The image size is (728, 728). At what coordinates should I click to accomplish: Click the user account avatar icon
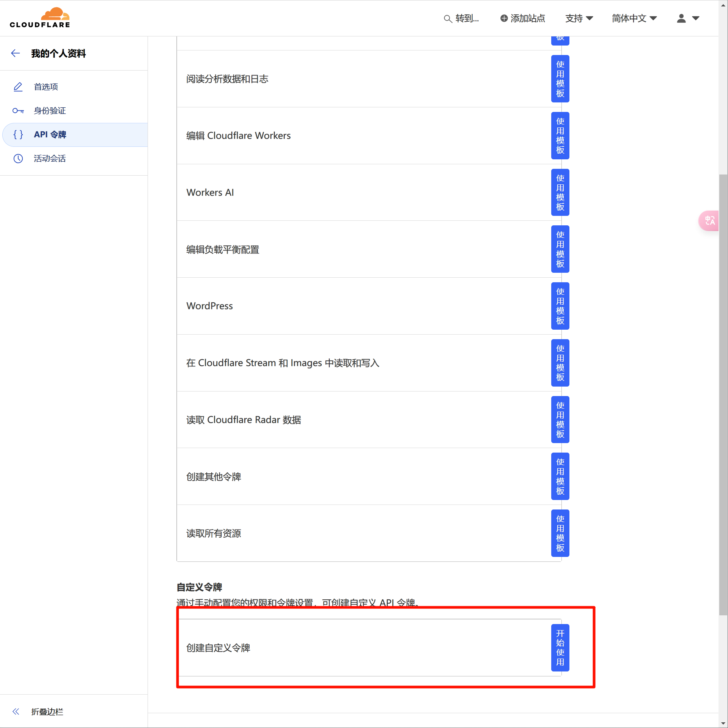point(681,18)
